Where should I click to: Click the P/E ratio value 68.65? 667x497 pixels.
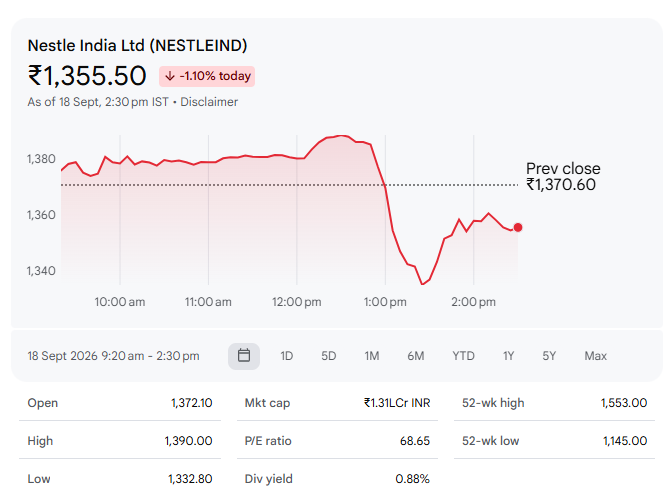(x=415, y=441)
